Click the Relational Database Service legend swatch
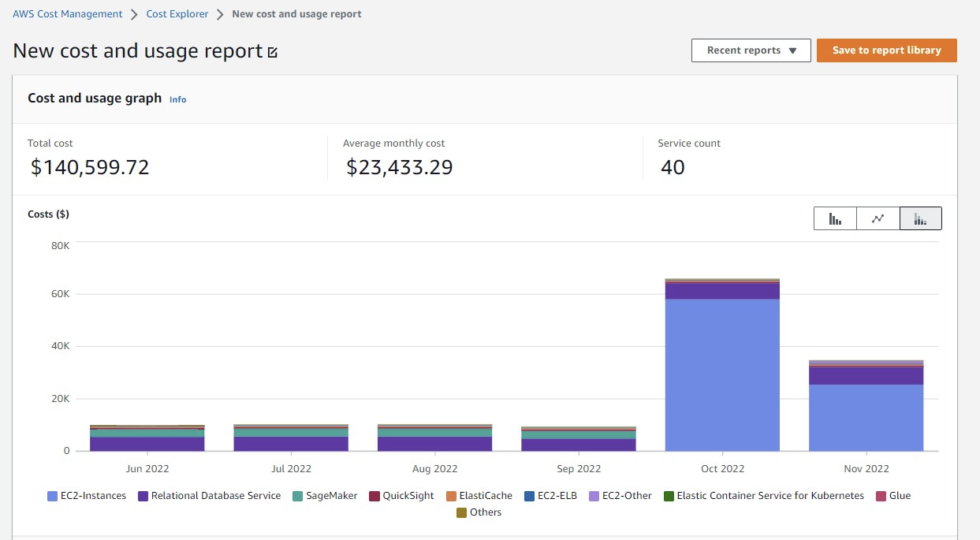 (x=143, y=497)
